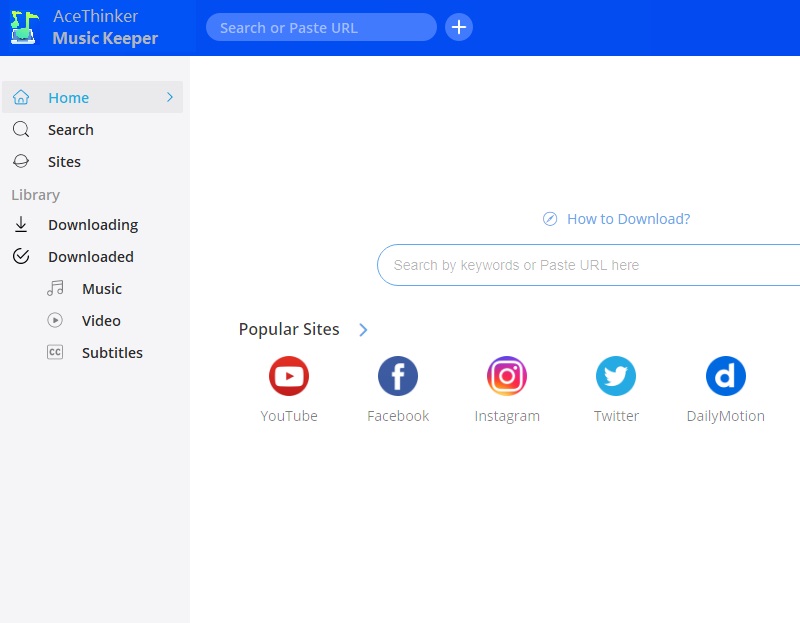
Task: Click the Library section heading
Action: [36, 195]
